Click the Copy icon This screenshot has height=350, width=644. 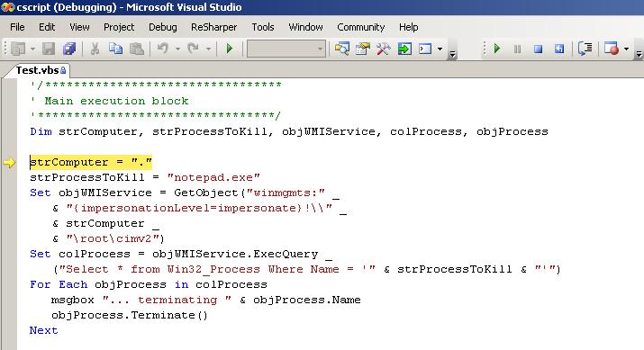coord(115,49)
